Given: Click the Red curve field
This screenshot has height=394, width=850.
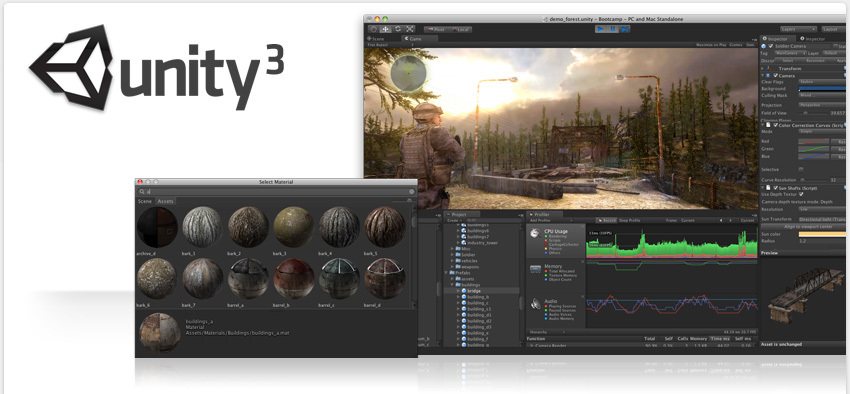Looking at the screenshot, I should point(814,141).
